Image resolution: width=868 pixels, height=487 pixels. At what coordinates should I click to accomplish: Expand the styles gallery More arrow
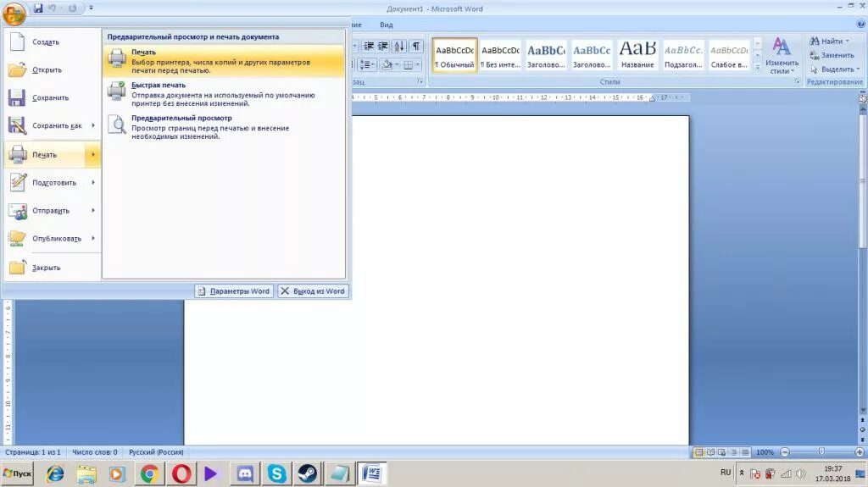758,68
